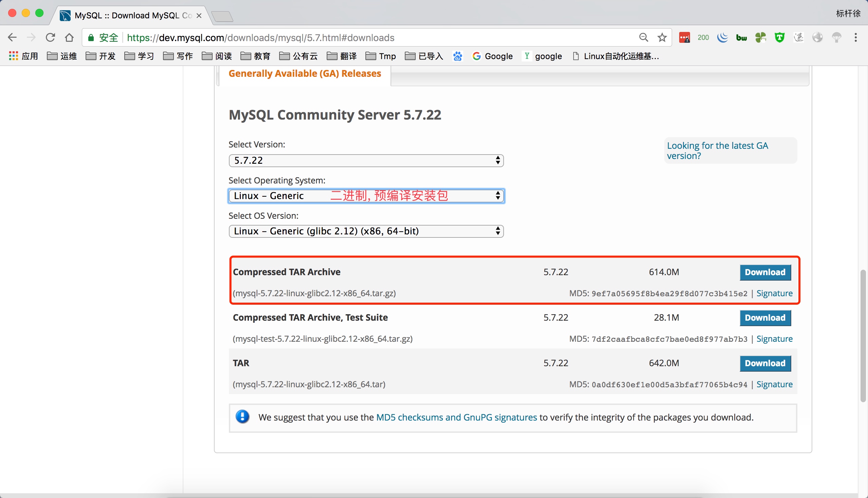Reload the MySQL download page
The image size is (868, 498).
[x=50, y=37]
